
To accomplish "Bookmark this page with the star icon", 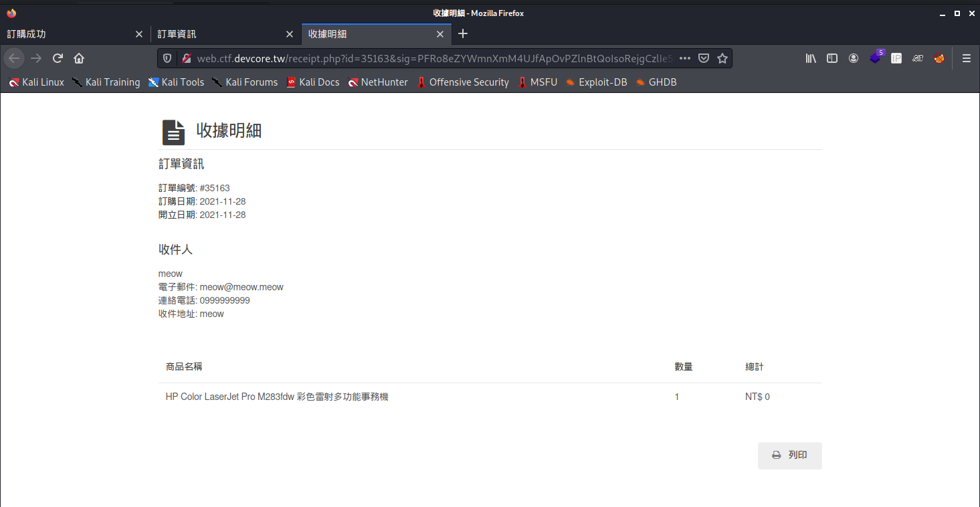I will tap(722, 58).
